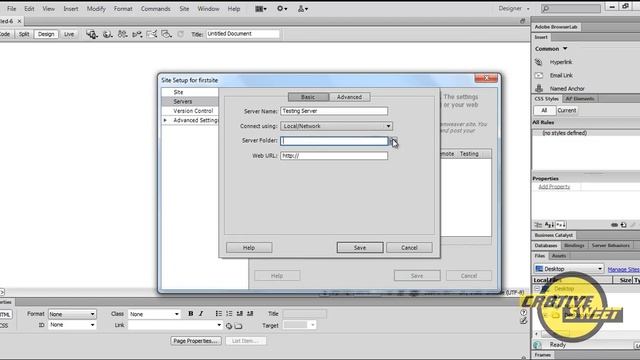Click the Server Name input field
This screenshot has height=360, width=640.
[x=334, y=111]
